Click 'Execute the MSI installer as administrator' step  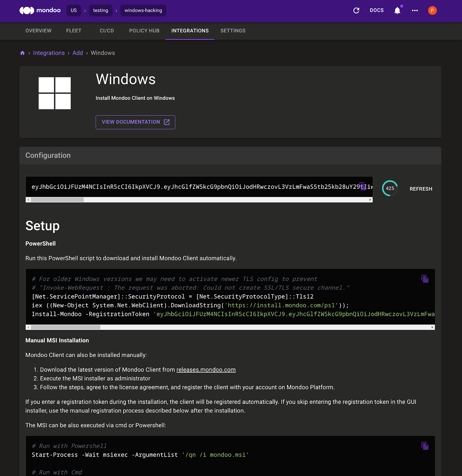95,378
